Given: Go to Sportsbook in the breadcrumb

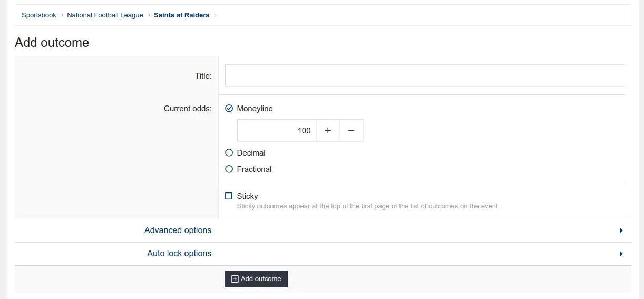Looking at the screenshot, I should 39,15.
